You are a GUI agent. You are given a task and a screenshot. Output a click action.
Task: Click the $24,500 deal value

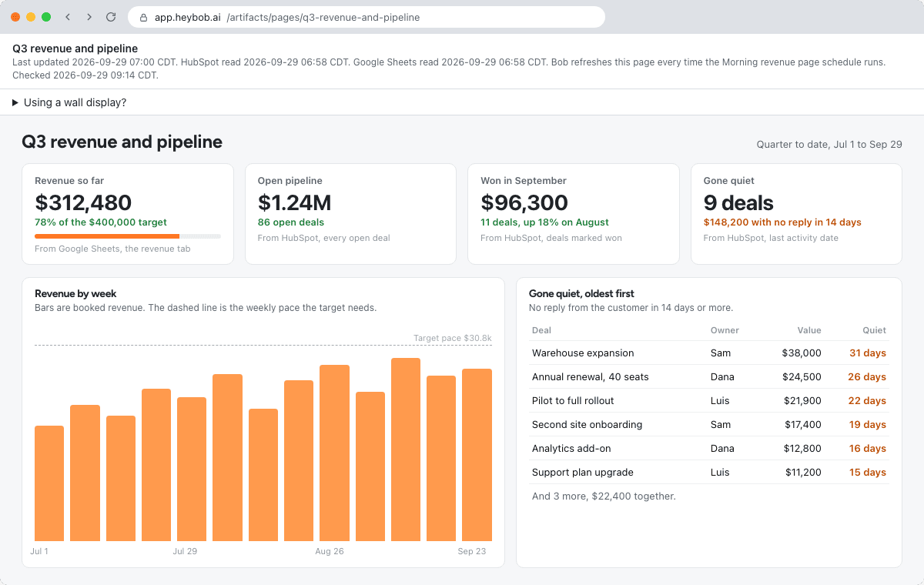[802, 377]
